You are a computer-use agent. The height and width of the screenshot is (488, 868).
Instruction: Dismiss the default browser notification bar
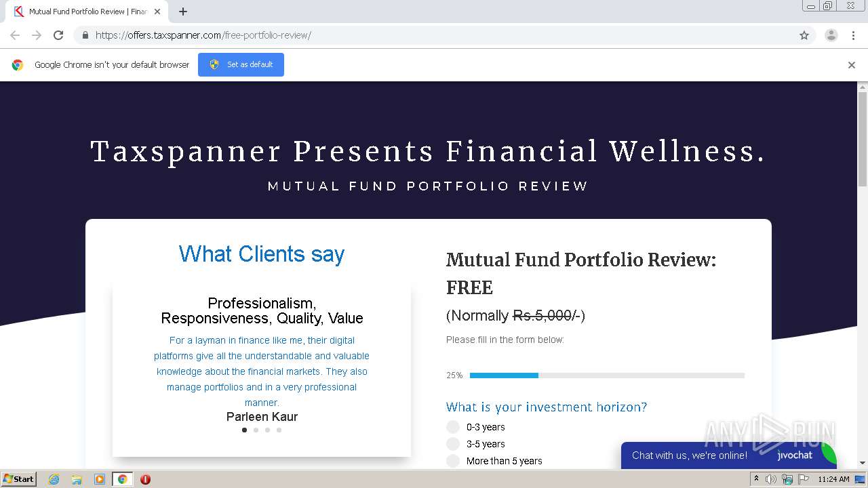coord(852,65)
